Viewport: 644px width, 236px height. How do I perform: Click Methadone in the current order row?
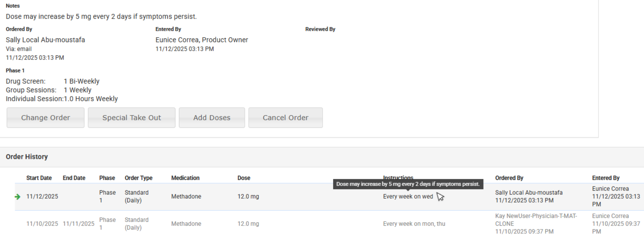[186, 197]
